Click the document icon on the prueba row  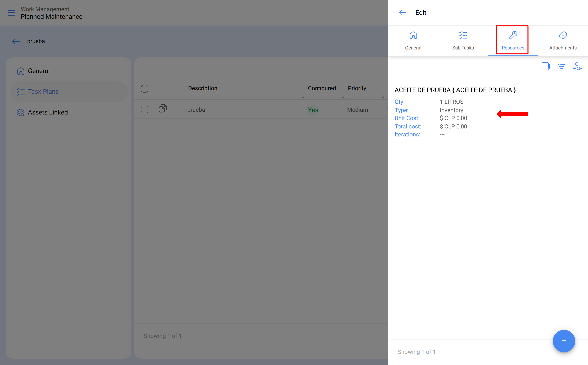tap(163, 108)
